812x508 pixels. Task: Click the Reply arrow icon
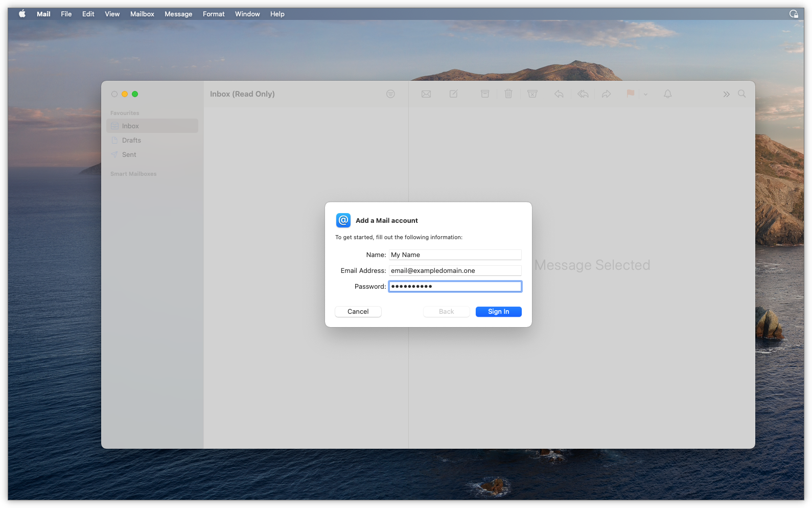tap(559, 94)
